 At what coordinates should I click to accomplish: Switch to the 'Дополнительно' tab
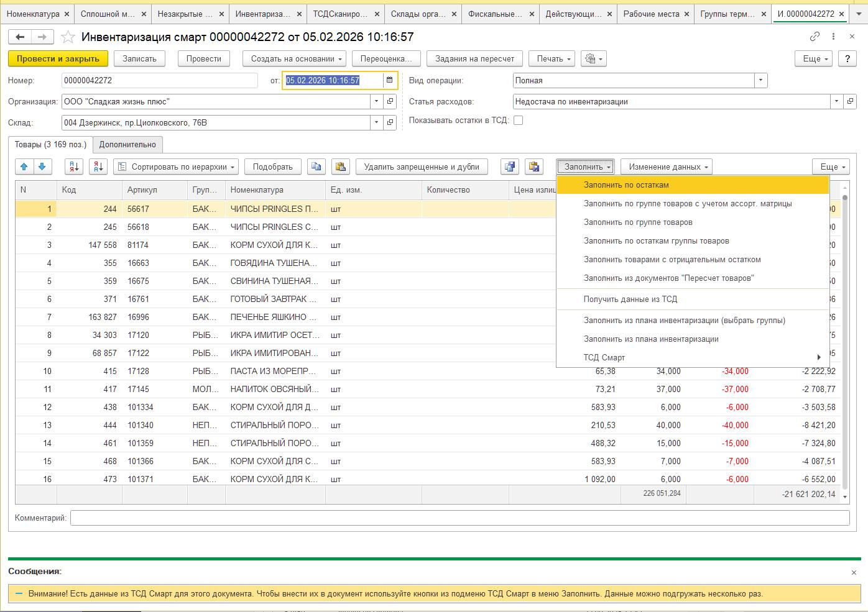[x=127, y=144]
